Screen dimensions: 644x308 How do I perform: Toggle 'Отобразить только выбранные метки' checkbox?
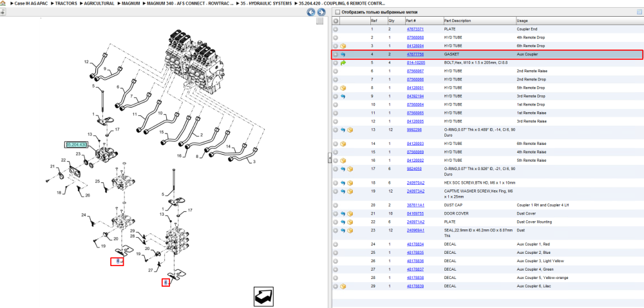click(x=337, y=12)
